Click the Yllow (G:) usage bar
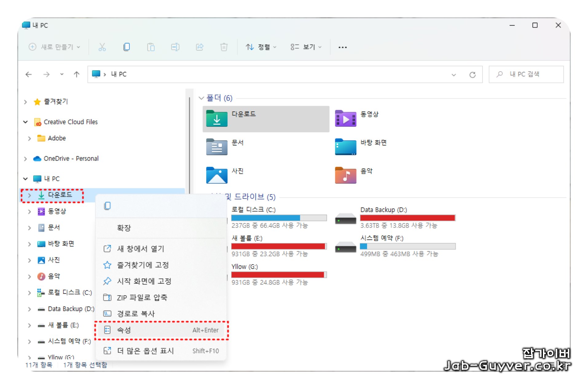Screen dimensions: 588x389 pyautogui.click(x=279, y=275)
